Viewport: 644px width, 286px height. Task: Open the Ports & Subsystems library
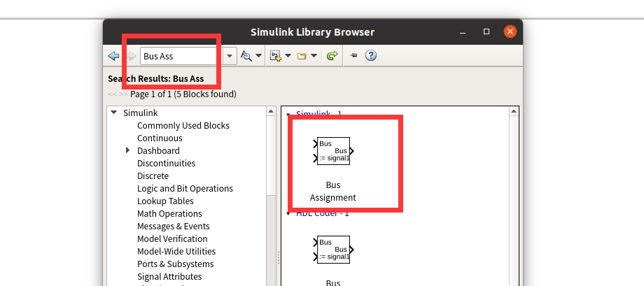pyautogui.click(x=176, y=264)
